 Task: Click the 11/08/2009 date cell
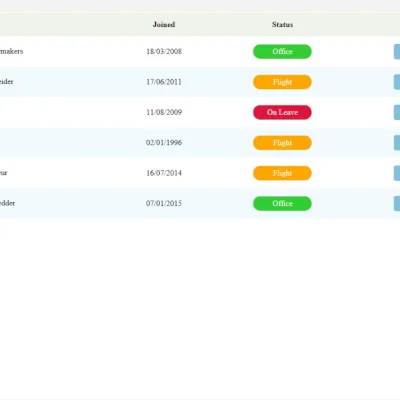click(164, 112)
